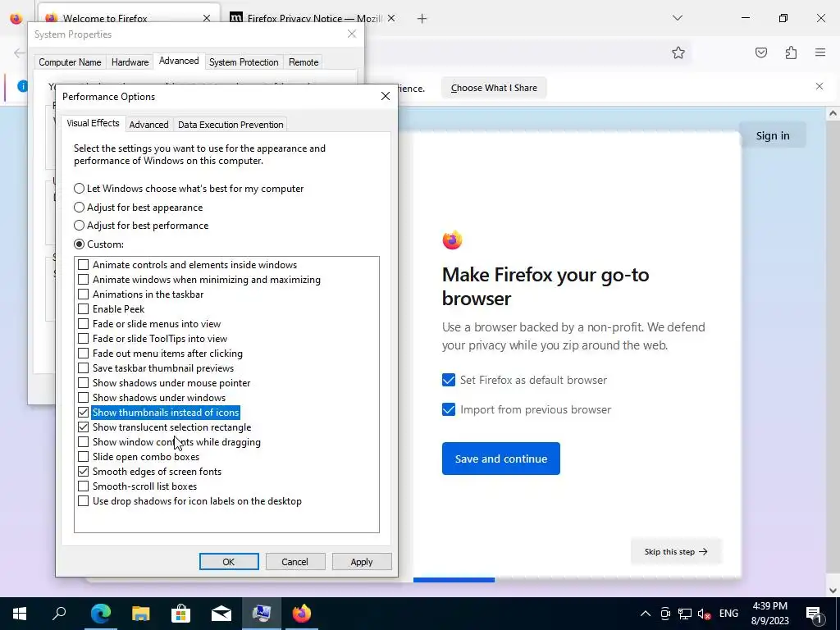Image resolution: width=840 pixels, height=630 pixels.
Task: Open the muted volume tray icon
Action: click(705, 614)
